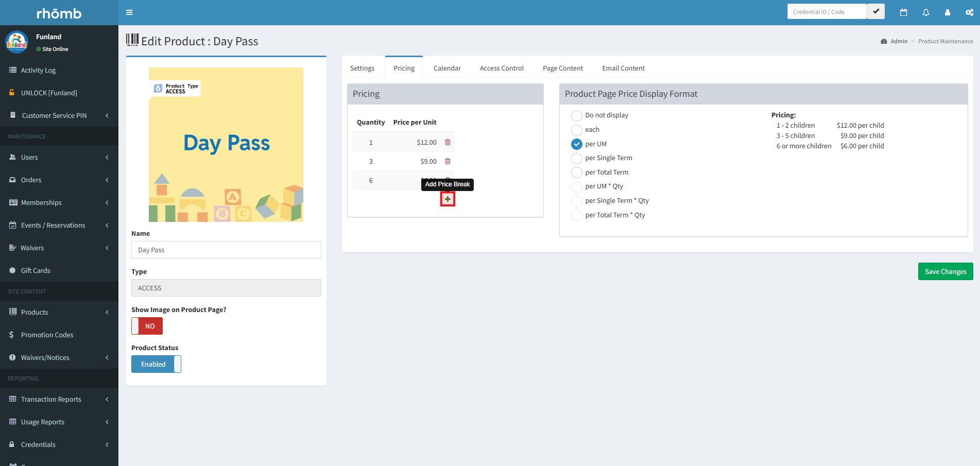The height and width of the screenshot is (466, 980).
Task: Click the product Name input field
Action: coord(226,250)
